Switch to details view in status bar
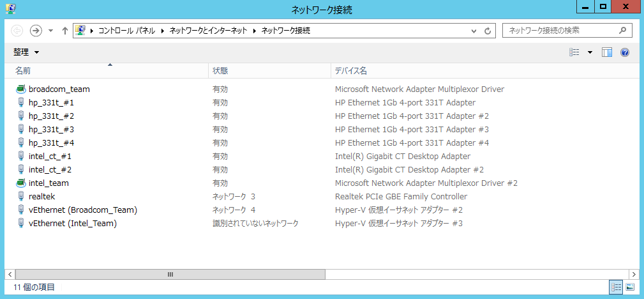Image resolution: width=644 pixels, height=299 pixels. (x=616, y=287)
